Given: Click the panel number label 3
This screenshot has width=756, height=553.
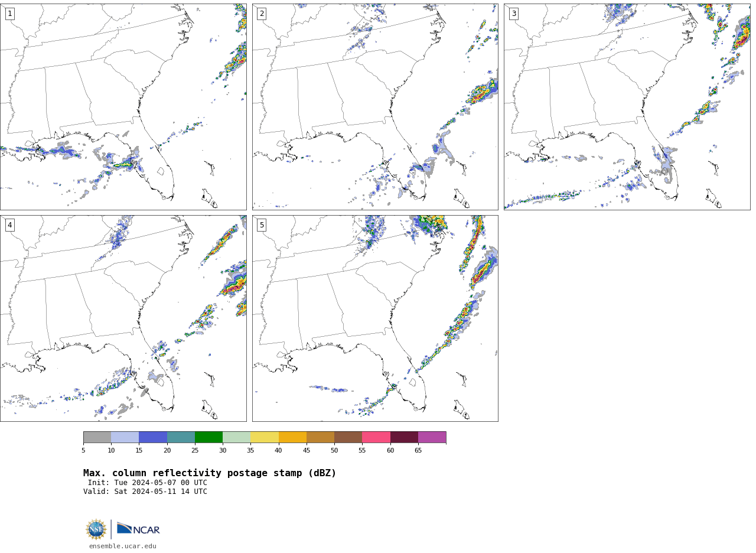Looking at the screenshot, I should coord(513,14).
